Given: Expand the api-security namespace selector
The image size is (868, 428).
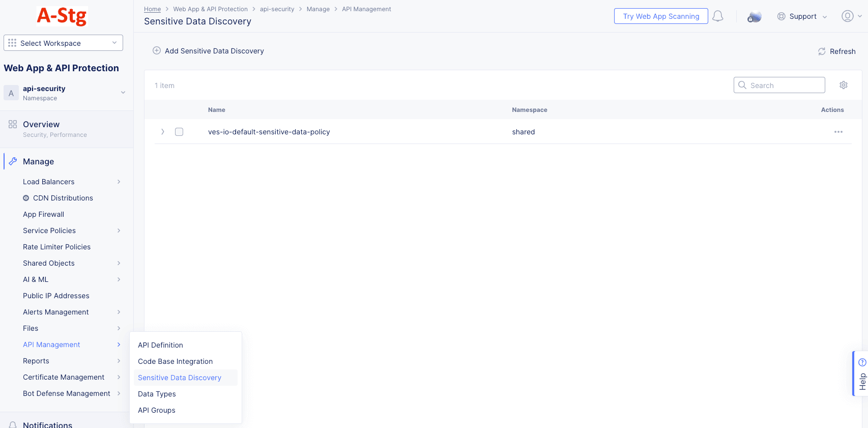Looking at the screenshot, I should click(x=123, y=93).
